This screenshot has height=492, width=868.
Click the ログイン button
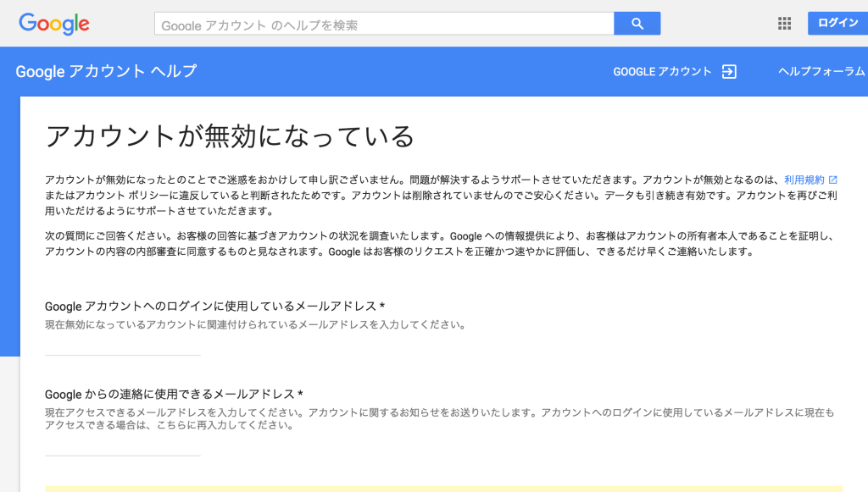[x=837, y=23]
